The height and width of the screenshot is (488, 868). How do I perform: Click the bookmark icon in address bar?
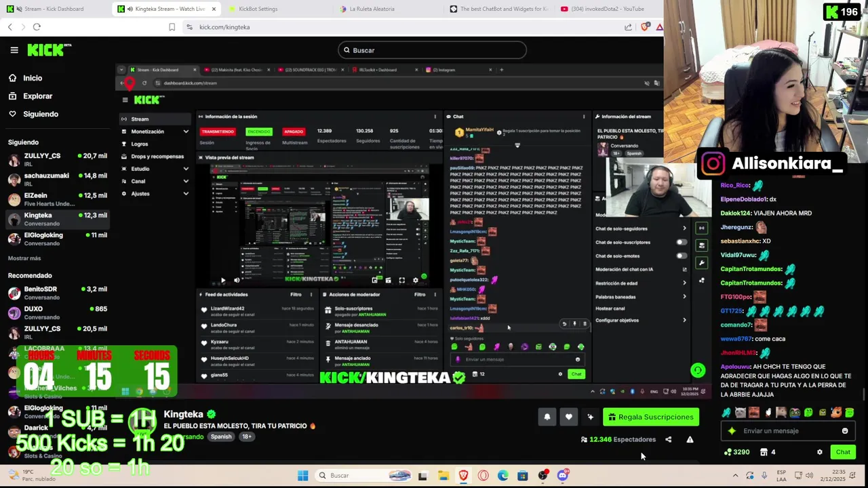tap(172, 27)
